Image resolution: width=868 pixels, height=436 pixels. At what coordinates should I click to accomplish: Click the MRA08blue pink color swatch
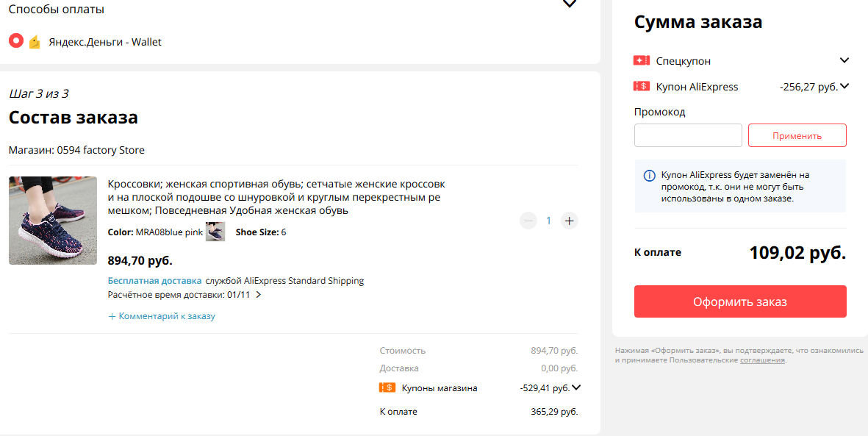point(215,232)
